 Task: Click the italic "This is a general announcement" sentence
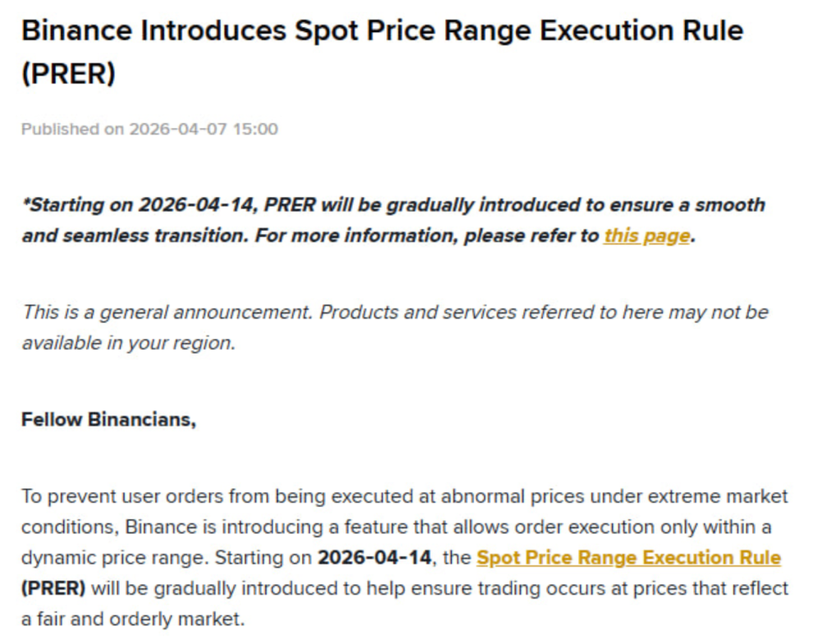(167, 313)
